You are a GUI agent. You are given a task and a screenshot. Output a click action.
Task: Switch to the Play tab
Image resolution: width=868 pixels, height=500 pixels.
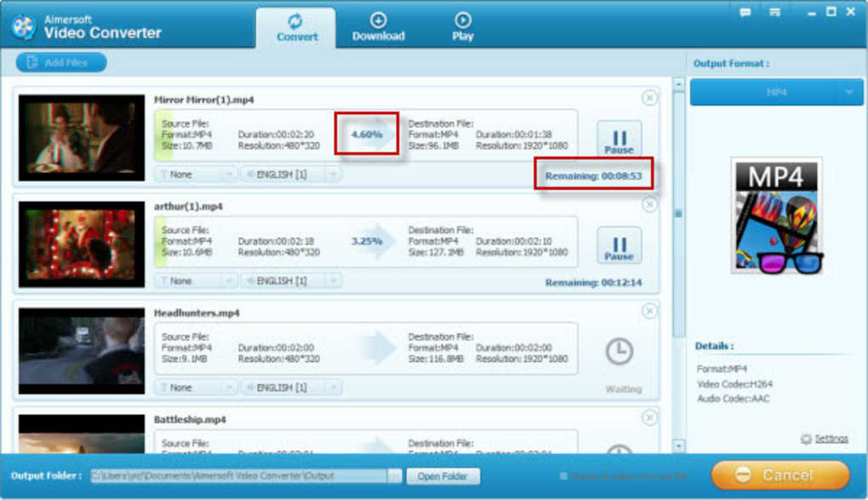pyautogui.click(x=463, y=28)
